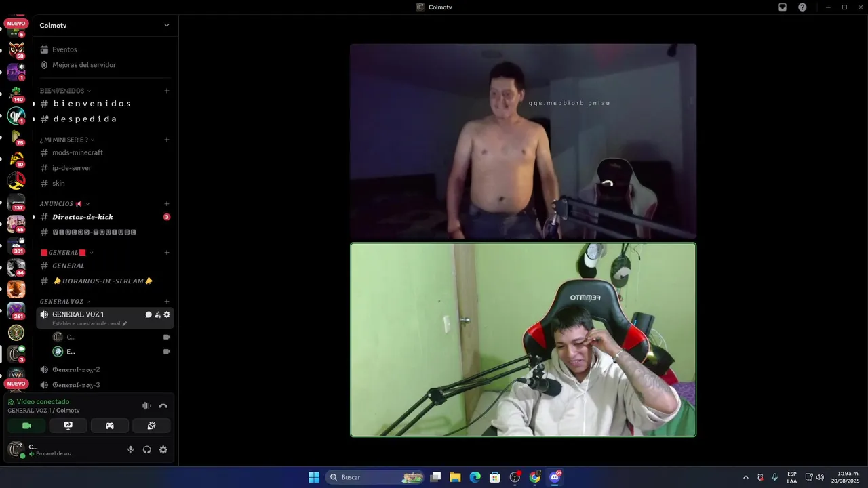
Task: Open Microsoft Edge from taskbar
Action: pyautogui.click(x=475, y=477)
